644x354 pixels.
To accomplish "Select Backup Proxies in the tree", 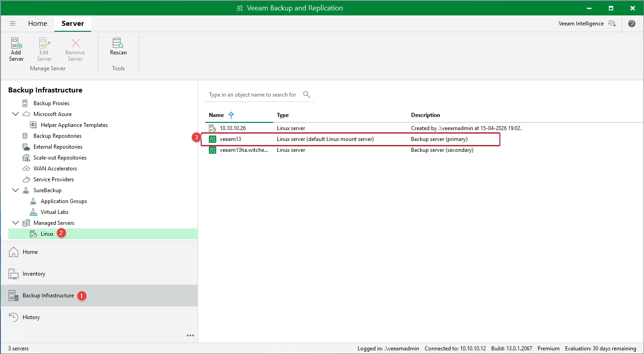I will point(51,103).
